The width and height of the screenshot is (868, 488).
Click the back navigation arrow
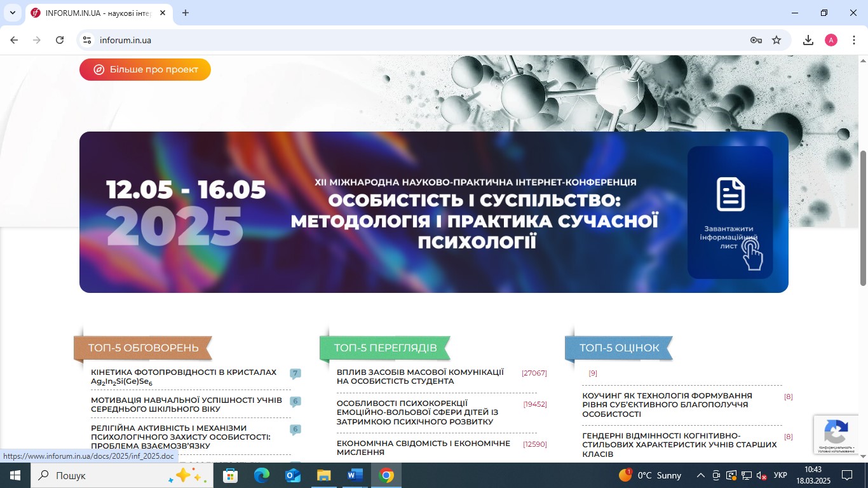(x=13, y=39)
